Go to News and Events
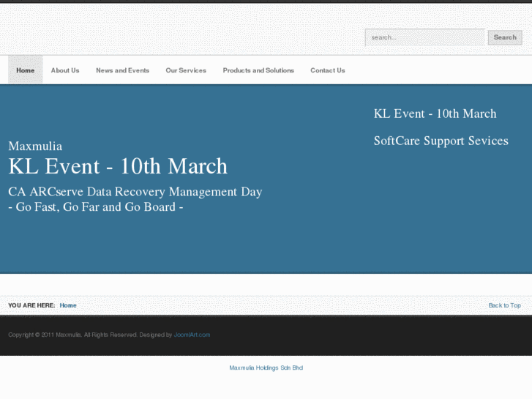Viewport: 532px width, 399px height. [122, 70]
